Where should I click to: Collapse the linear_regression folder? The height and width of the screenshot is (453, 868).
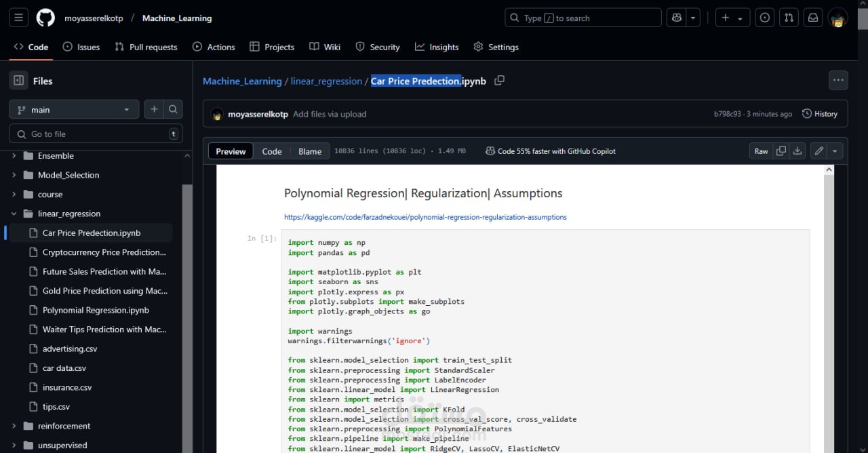[14, 214]
